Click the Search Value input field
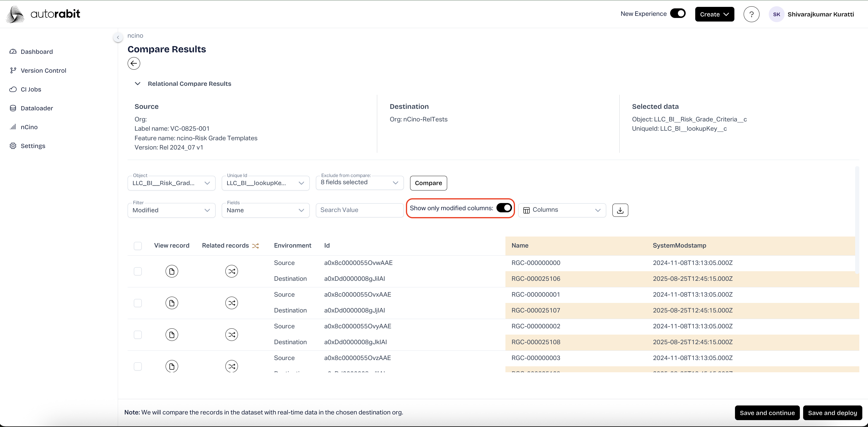Screen dimensions: 868x427 click(x=359, y=210)
